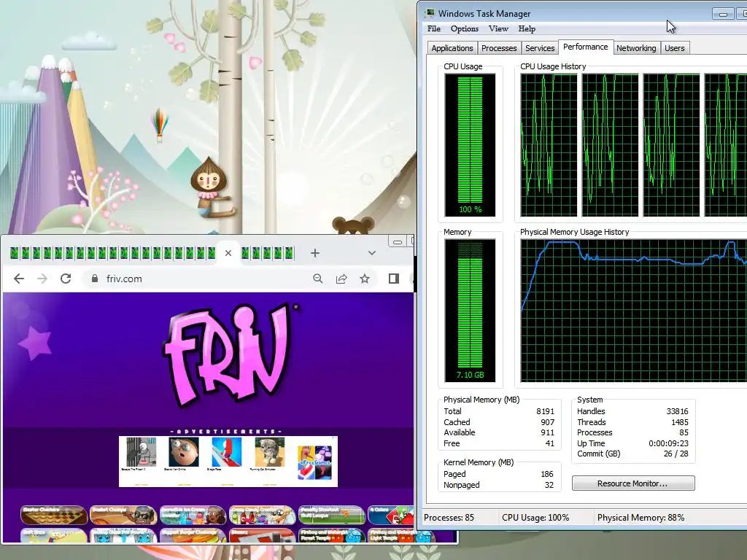The width and height of the screenshot is (747, 560).
Task: Select the Performance tab
Action: click(x=586, y=47)
